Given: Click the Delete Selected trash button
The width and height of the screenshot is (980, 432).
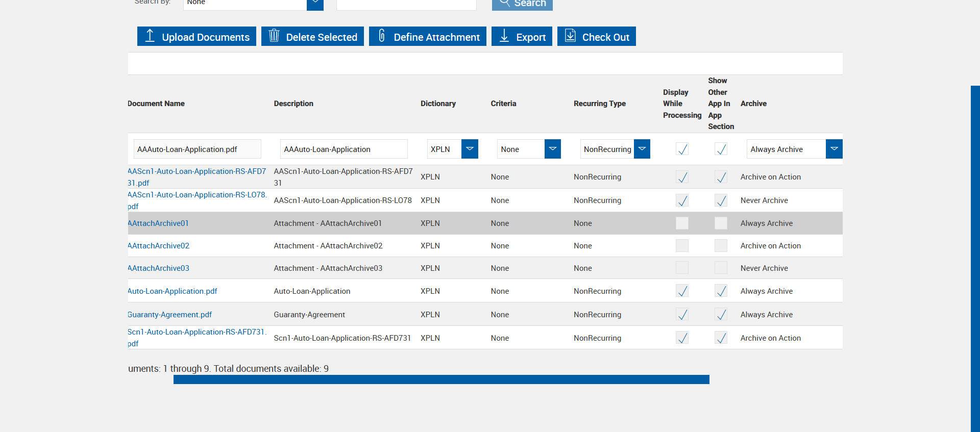Looking at the screenshot, I should [x=312, y=36].
